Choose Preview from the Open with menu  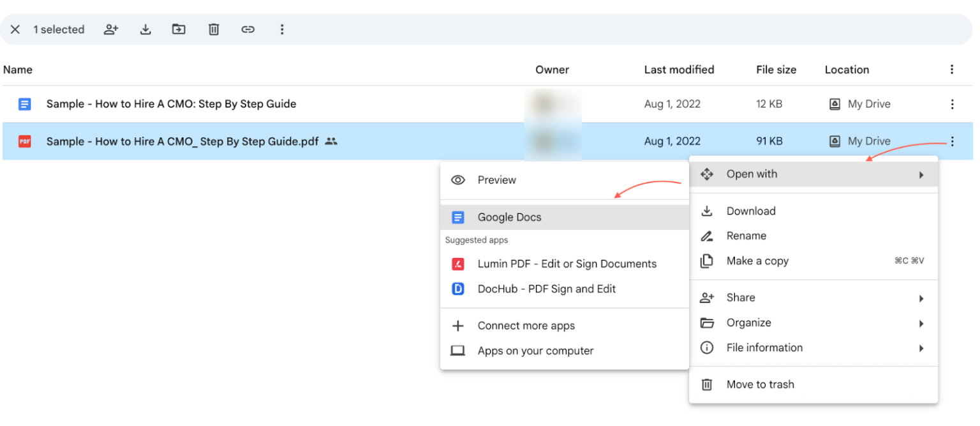[x=496, y=180]
